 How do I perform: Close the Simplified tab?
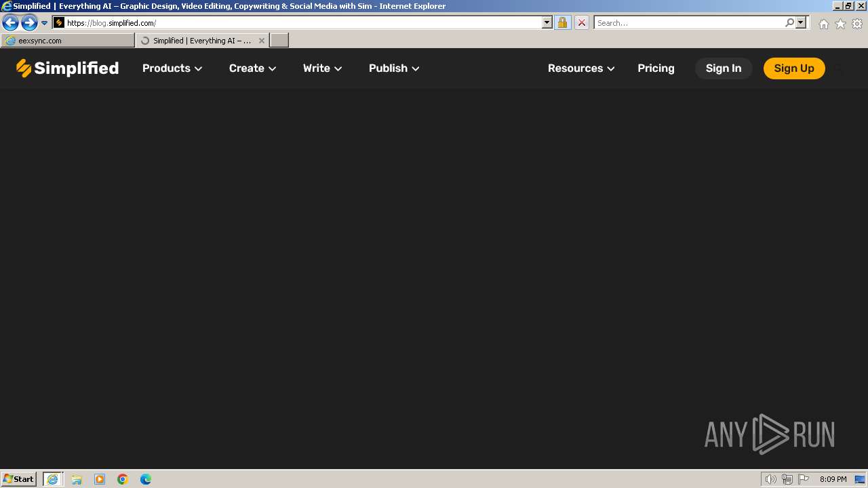coord(262,41)
